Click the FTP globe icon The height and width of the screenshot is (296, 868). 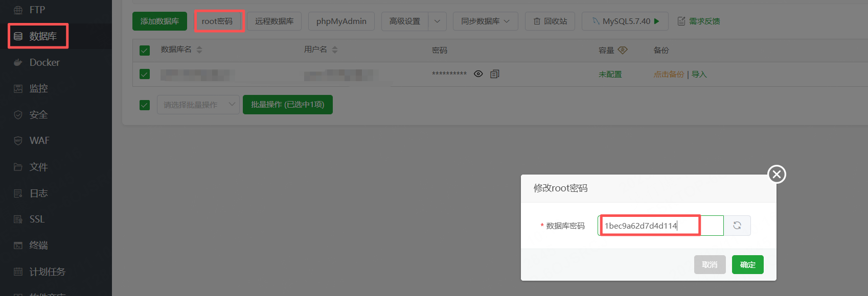(x=18, y=10)
